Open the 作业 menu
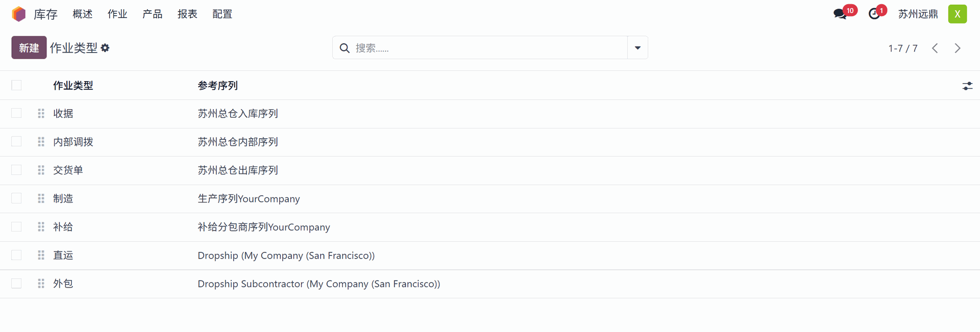 pyautogui.click(x=117, y=14)
